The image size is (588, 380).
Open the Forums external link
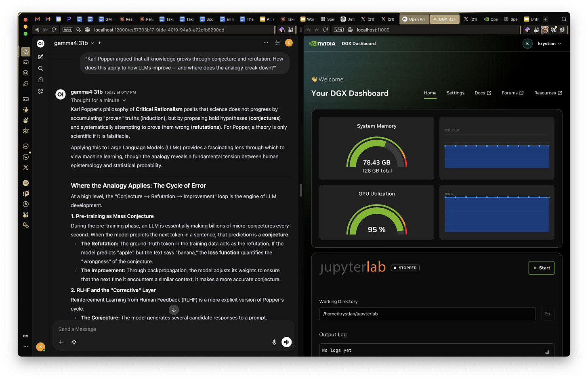point(512,93)
